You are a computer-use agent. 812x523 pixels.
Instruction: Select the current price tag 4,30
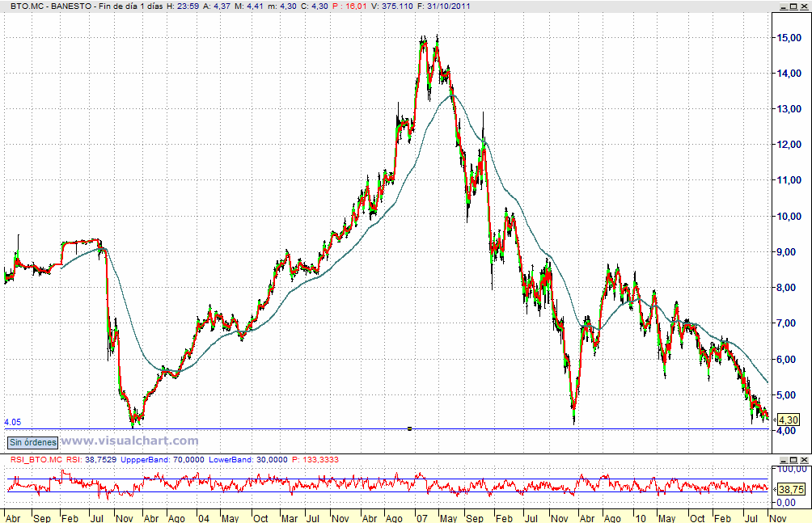click(x=789, y=420)
